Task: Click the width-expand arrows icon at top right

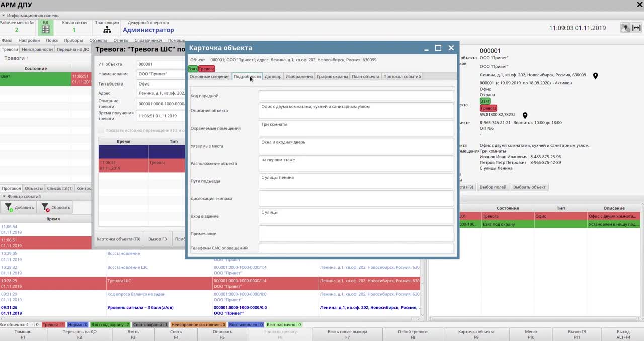Action: 636,28
